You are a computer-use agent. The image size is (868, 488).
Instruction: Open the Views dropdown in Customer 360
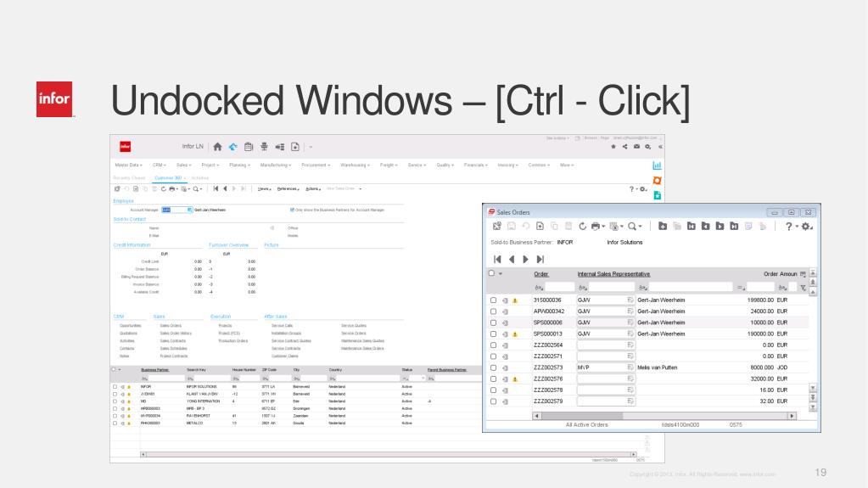264,189
